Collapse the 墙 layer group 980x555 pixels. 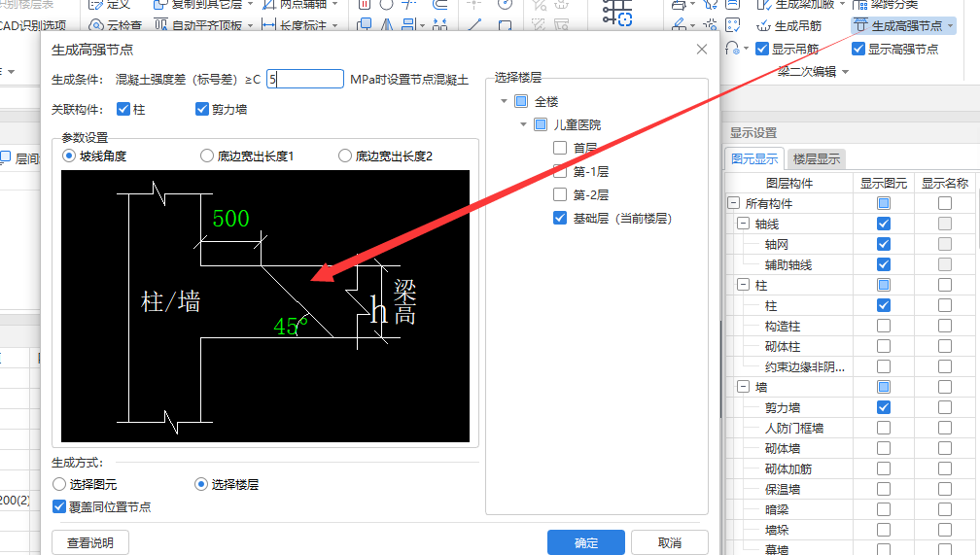pyautogui.click(x=743, y=387)
